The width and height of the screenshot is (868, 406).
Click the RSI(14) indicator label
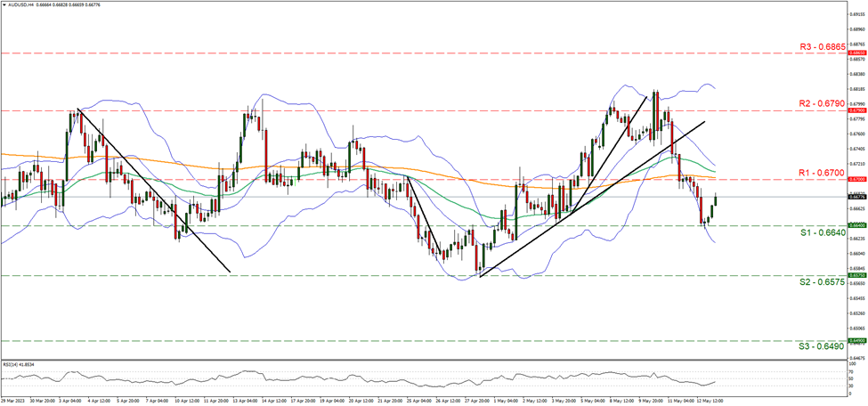20,365
